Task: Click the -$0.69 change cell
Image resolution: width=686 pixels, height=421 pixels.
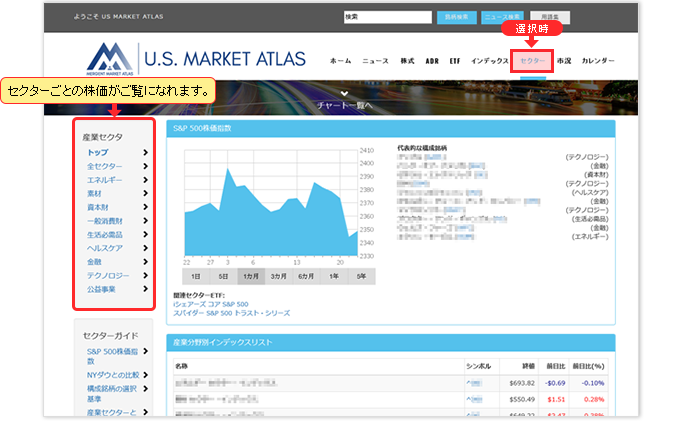Action: pos(555,383)
